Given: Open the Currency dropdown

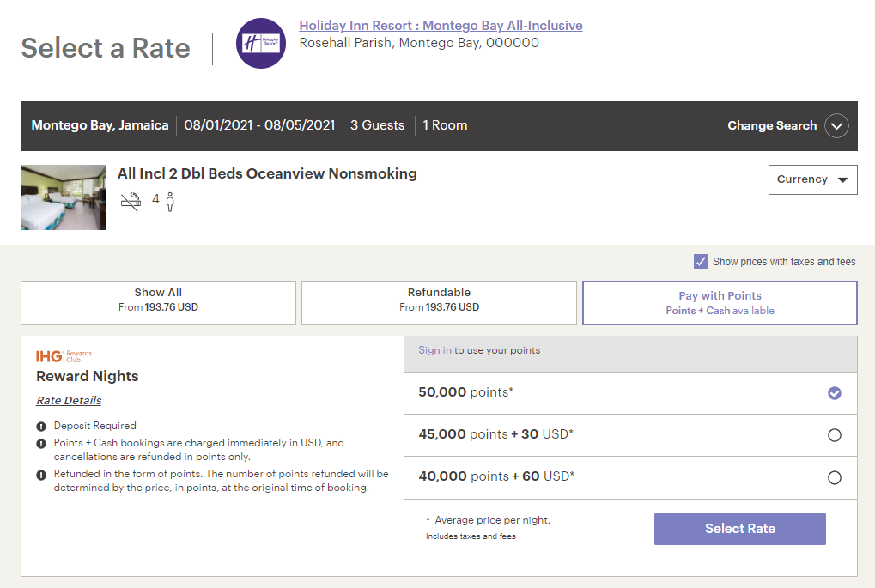Looking at the screenshot, I should [x=812, y=180].
